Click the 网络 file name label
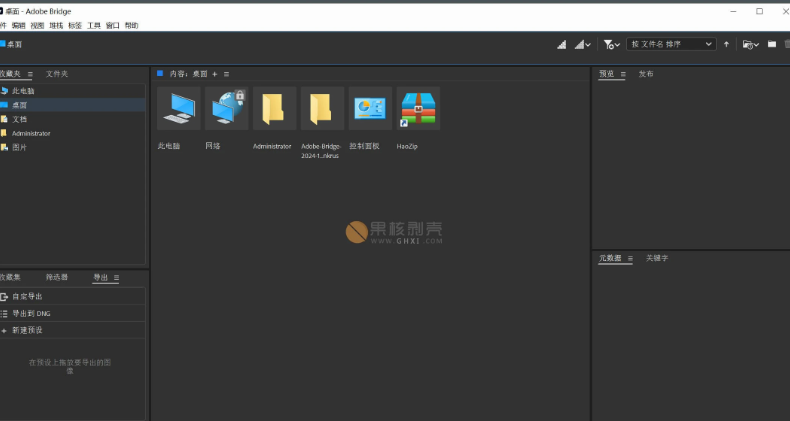 pos(213,146)
